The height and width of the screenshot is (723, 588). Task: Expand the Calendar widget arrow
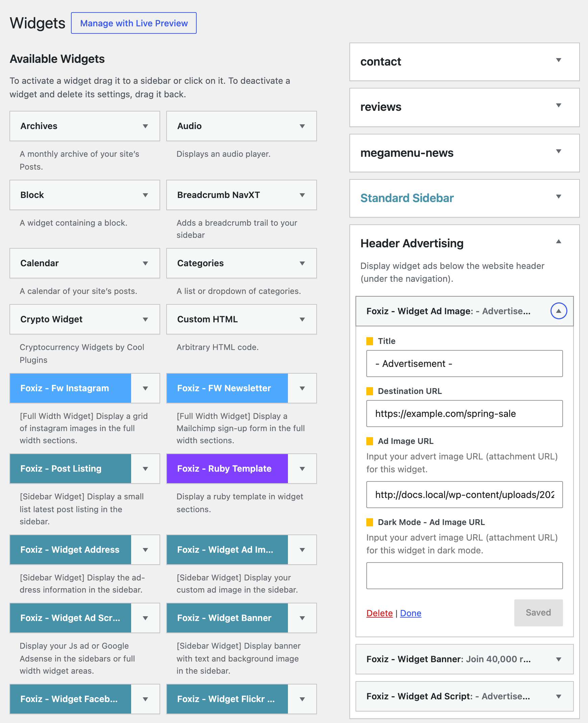[x=145, y=263]
